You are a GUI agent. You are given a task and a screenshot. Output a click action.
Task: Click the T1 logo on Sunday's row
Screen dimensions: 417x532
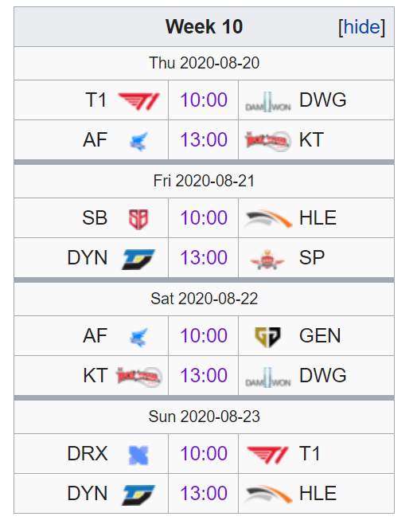pos(268,455)
